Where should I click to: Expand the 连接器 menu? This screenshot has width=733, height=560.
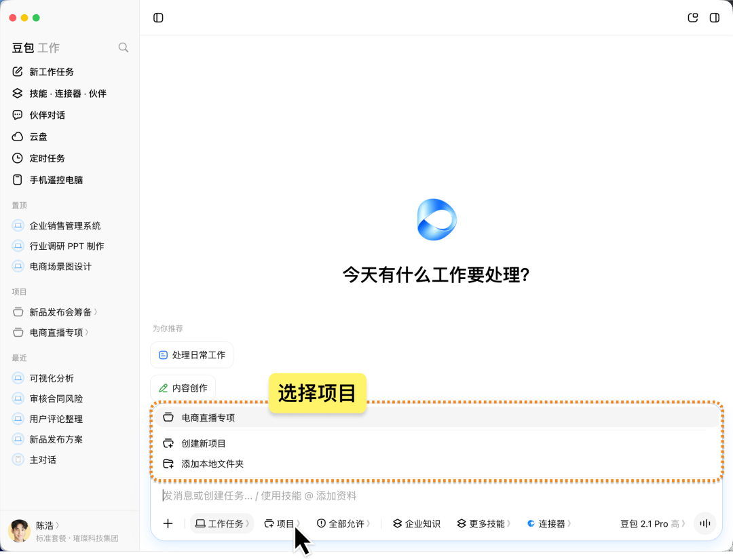(549, 523)
